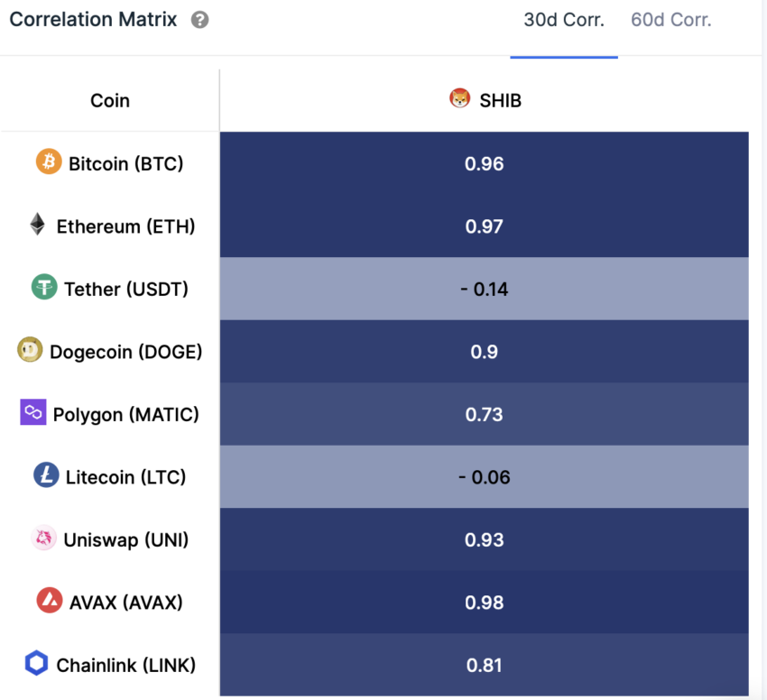Click the Uniswap pink unicorn icon

[x=44, y=538]
